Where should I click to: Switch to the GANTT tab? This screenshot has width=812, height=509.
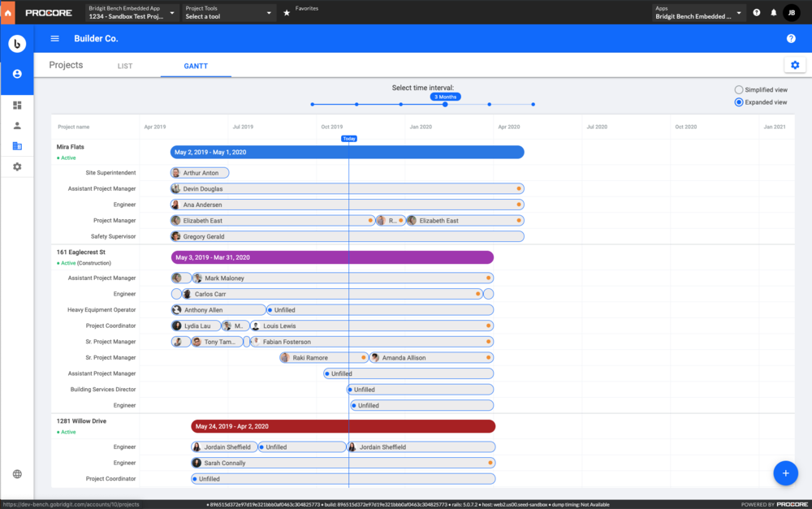pyautogui.click(x=196, y=66)
